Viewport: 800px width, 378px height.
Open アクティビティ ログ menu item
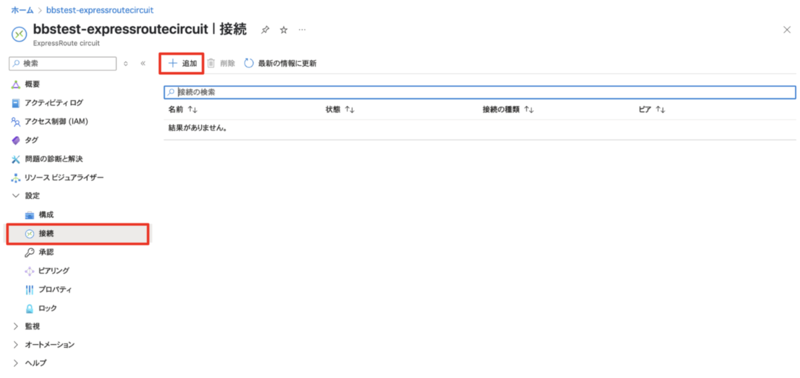(x=54, y=103)
